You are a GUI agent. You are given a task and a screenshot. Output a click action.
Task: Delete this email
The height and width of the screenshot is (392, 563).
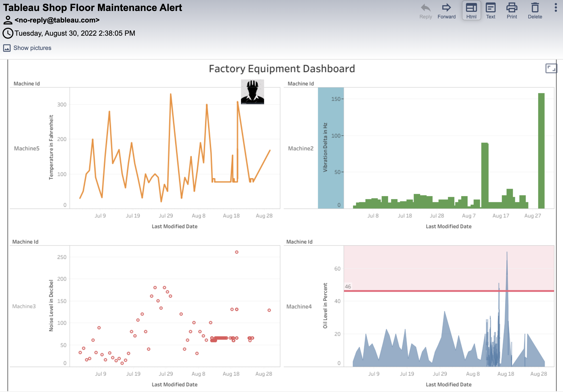(x=535, y=12)
